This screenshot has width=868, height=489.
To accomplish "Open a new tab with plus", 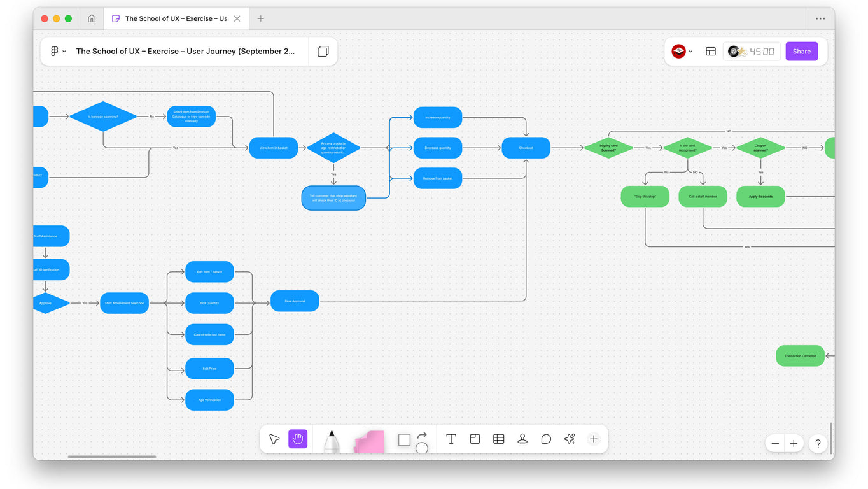I will pyautogui.click(x=260, y=18).
